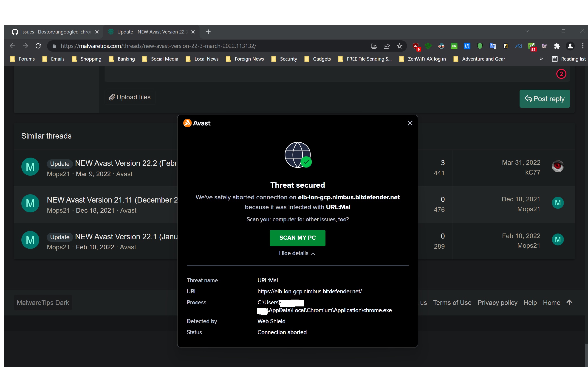Click the Upload files button

tap(130, 97)
